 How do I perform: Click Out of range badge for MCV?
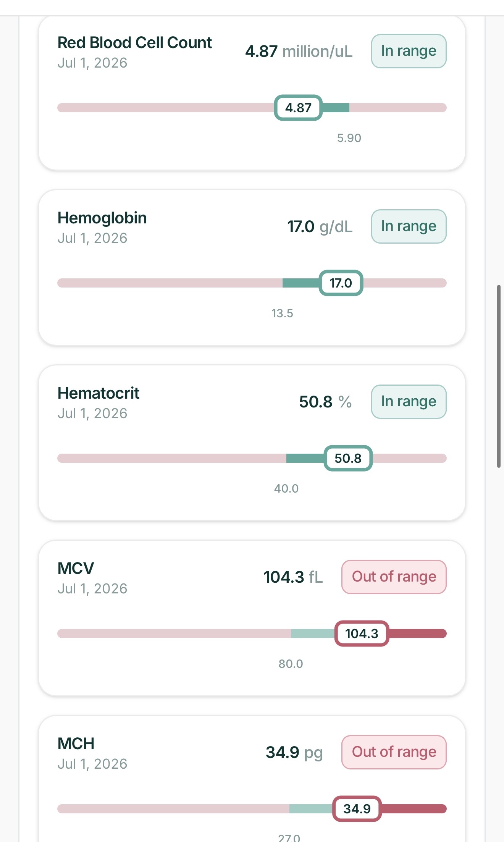(394, 577)
